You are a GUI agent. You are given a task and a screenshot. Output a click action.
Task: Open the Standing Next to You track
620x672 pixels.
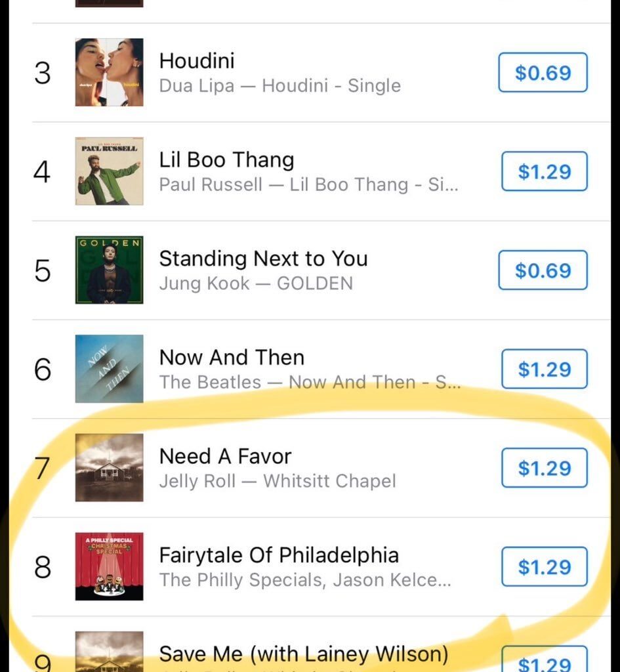coord(263,259)
